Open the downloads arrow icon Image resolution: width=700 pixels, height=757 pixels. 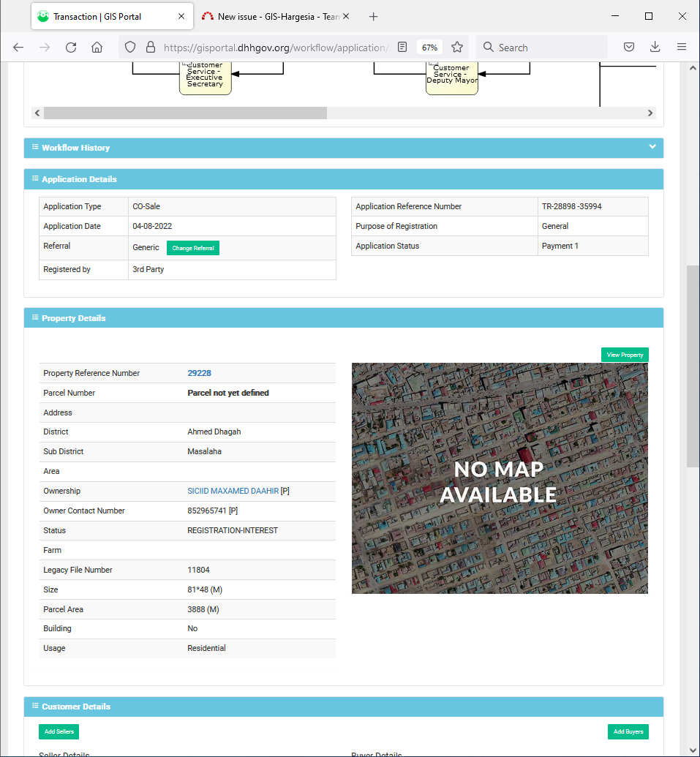pos(655,48)
